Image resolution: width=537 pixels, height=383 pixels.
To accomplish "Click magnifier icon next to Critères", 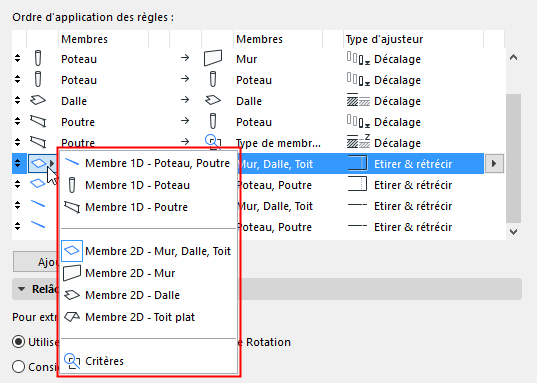I will click(x=72, y=361).
